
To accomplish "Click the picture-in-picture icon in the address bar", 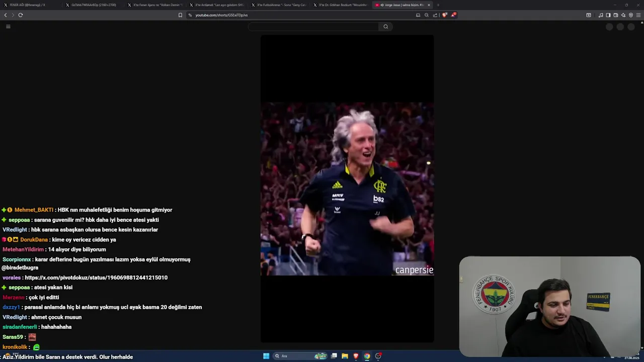I will pyautogui.click(x=418, y=15).
